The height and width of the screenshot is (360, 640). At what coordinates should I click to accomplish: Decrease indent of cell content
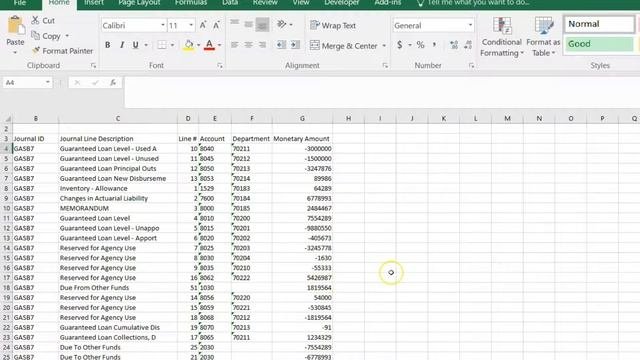click(281, 44)
